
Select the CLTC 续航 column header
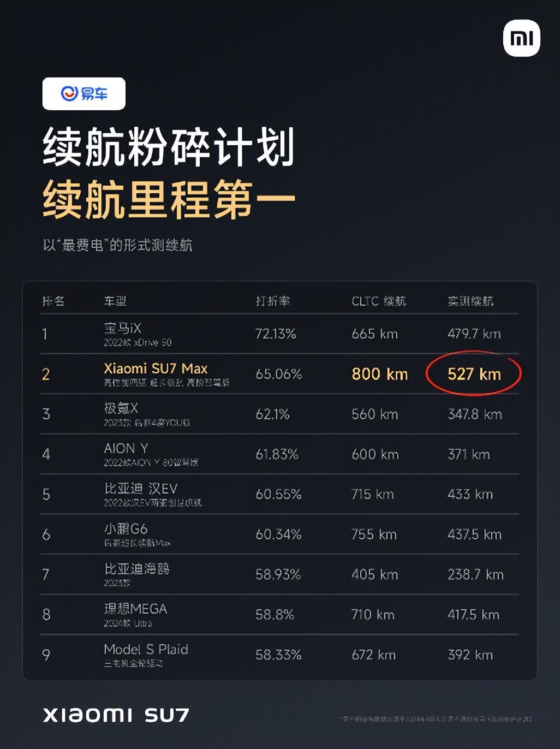tap(379, 301)
